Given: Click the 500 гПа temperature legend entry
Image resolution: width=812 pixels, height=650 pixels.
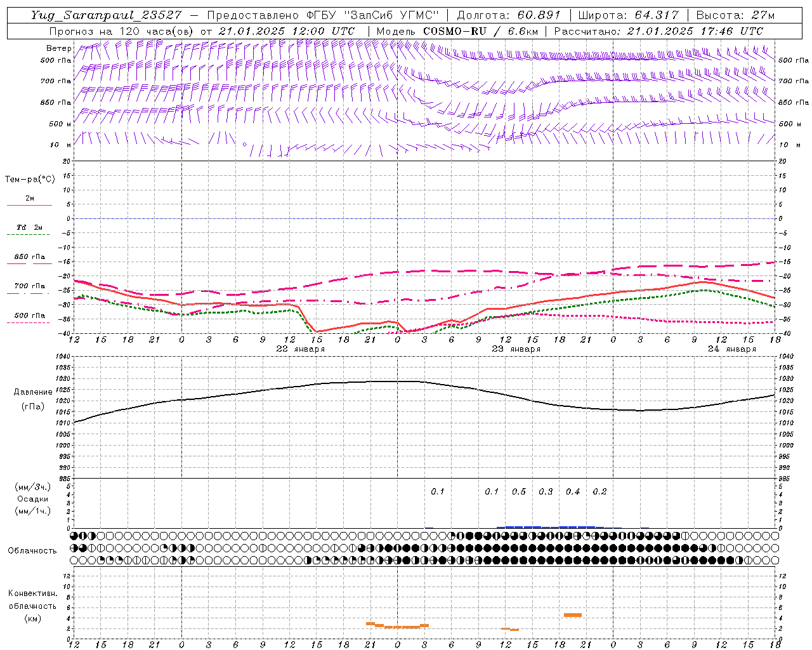Looking at the screenshot, I should (29, 315).
